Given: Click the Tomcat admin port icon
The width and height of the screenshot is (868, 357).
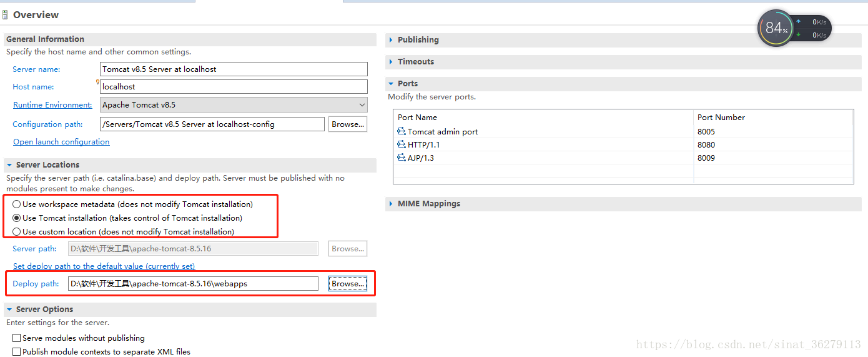Looking at the screenshot, I should 402,131.
